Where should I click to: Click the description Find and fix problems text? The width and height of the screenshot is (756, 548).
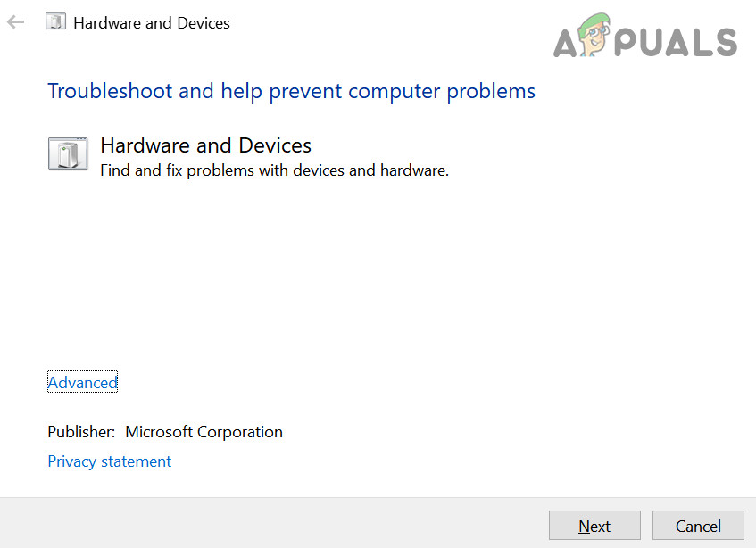click(274, 170)
